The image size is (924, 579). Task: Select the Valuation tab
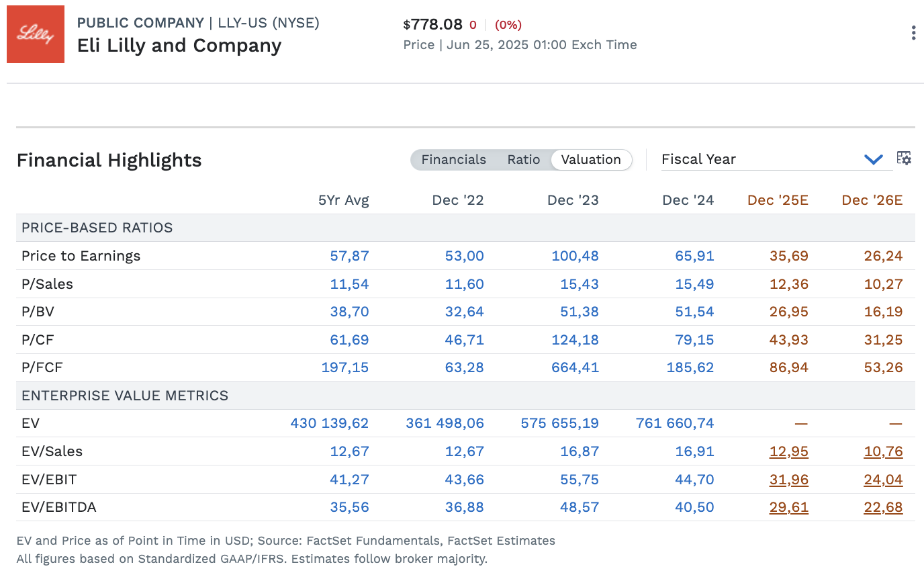click(x=591, y=160)
